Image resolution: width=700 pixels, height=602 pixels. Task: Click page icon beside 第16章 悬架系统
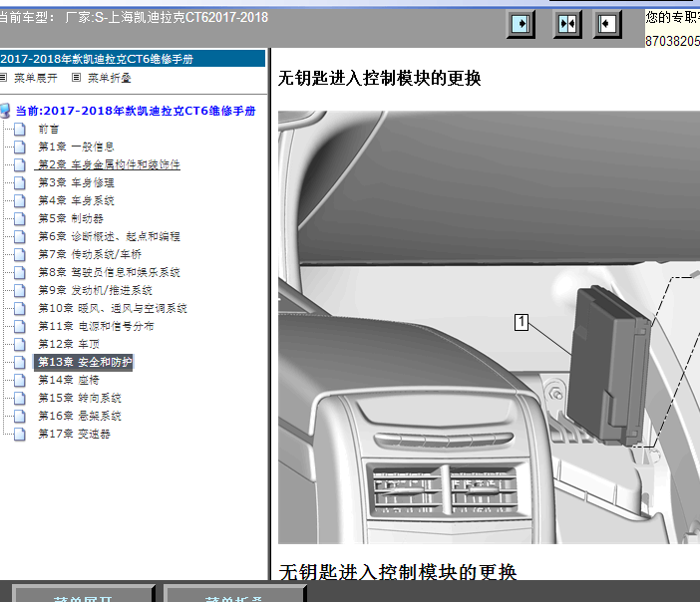(x=19, y=416)
